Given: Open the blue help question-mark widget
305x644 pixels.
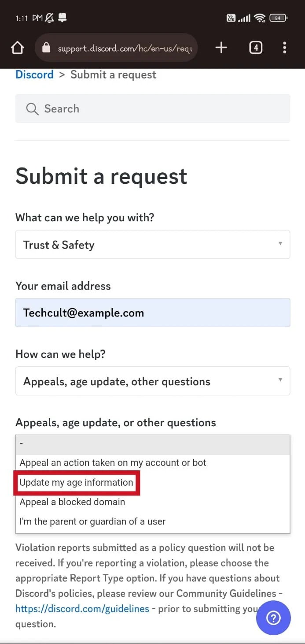Looking at the screenshot, I should (x=273, y=619).
